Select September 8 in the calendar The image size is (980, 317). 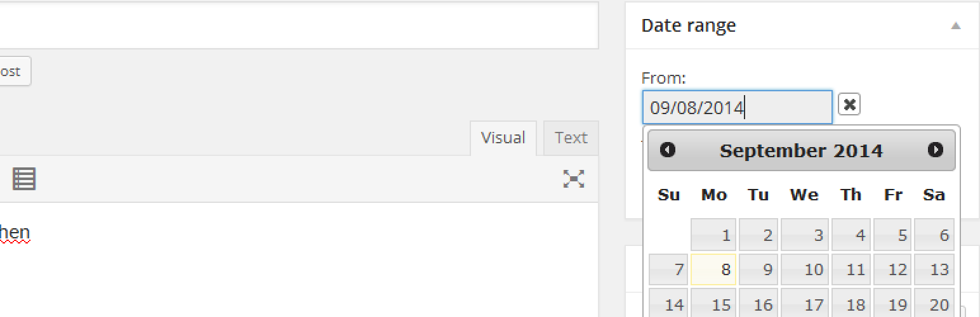point(713,269)
